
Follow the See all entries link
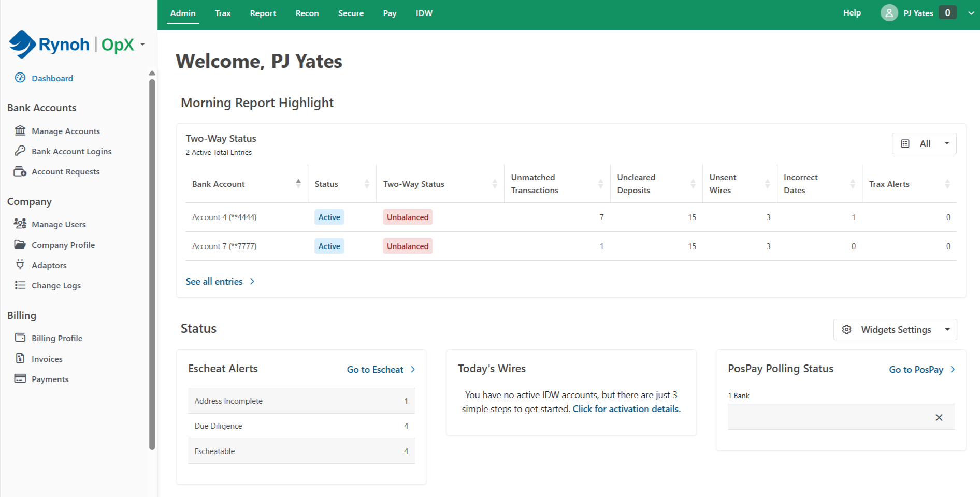(214, 281)
